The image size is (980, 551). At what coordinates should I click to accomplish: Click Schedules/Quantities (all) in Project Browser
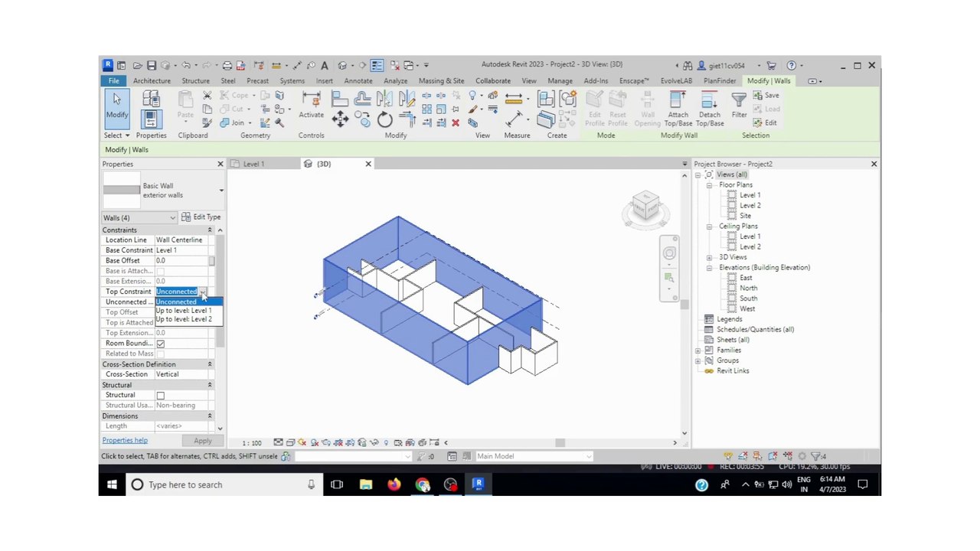point(755,330)
